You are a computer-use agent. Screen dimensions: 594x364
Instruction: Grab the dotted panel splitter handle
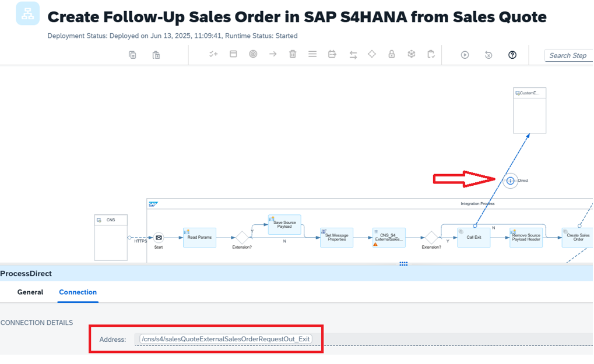coord(403,264)
